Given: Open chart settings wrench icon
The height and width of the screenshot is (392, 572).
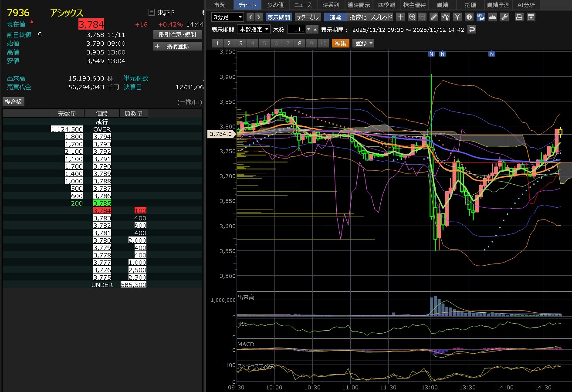Looking at the screenshot, I should 504,17.
